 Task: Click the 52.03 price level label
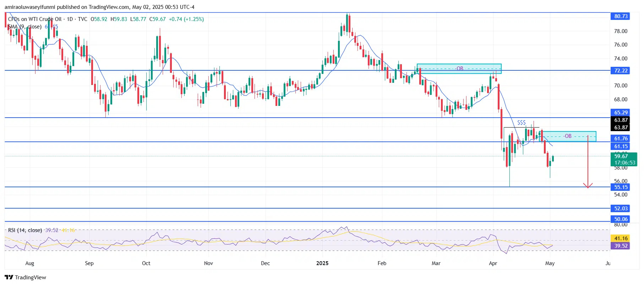[620, 209]
